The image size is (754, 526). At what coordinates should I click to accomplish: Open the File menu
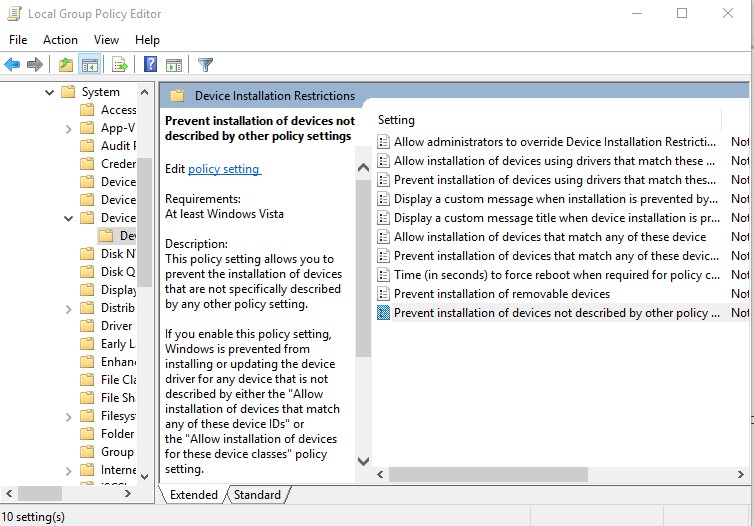18,40
